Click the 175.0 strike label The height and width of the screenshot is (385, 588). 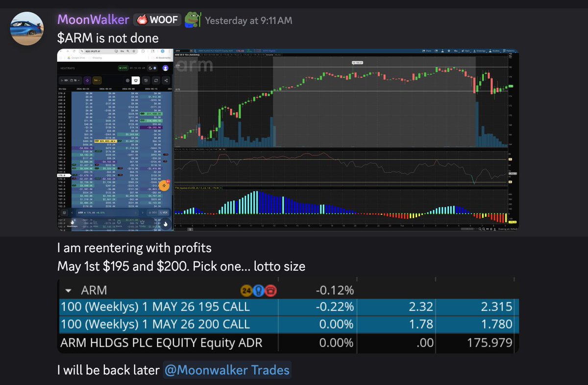64,175
